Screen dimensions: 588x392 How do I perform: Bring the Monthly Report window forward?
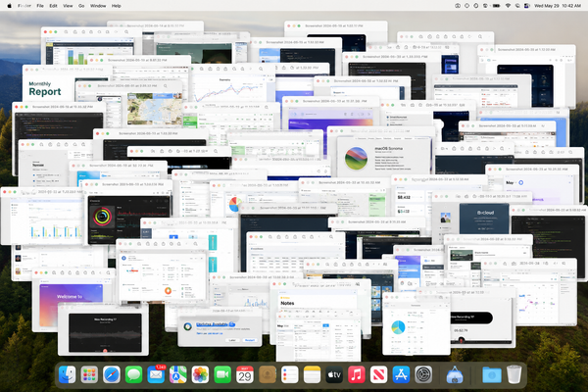point(45,84)
